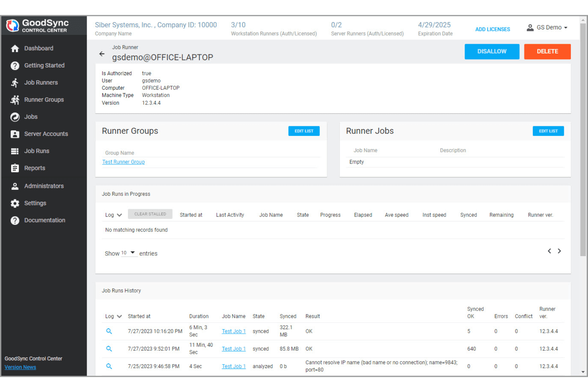Open Test Job 1 link with 322.1 MB synced
Screen dimensions: 588x392
pos(234,331)
